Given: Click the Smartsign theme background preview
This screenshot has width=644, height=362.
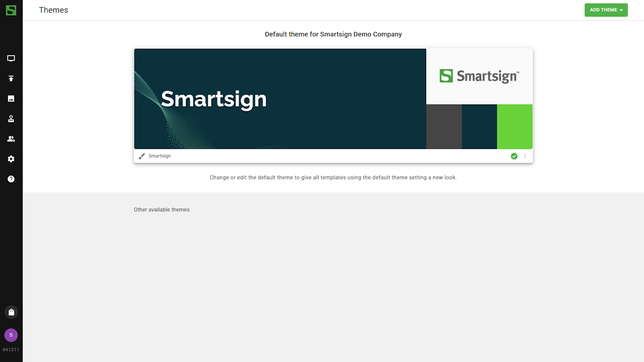Looking at the screenshot, I should (280, 99).
